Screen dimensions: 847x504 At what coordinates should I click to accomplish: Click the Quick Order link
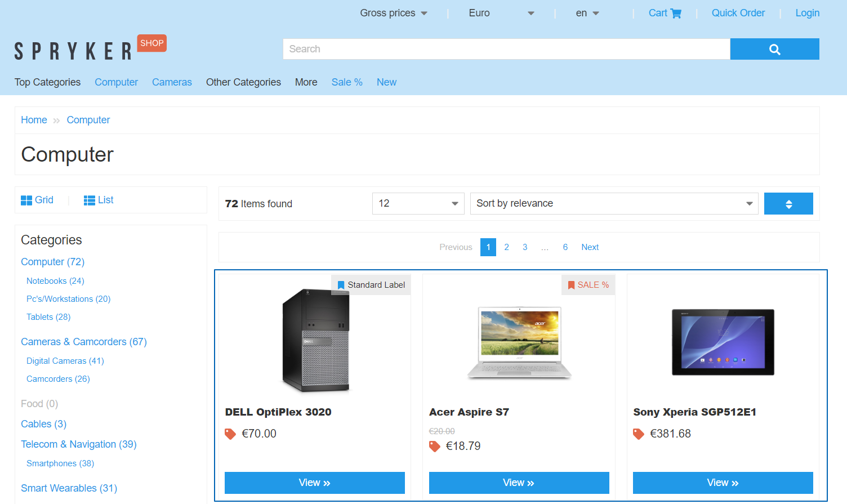click(738, 13)
